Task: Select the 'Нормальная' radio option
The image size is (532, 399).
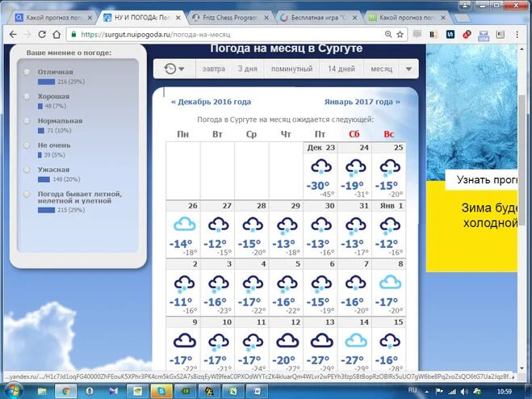Action: (x=27, y=121)
